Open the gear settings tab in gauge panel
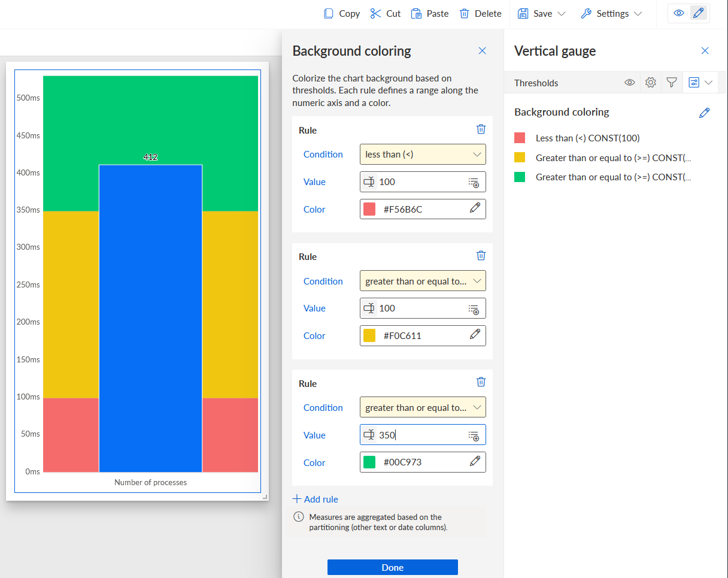728x578 pixels. [651, 83]
